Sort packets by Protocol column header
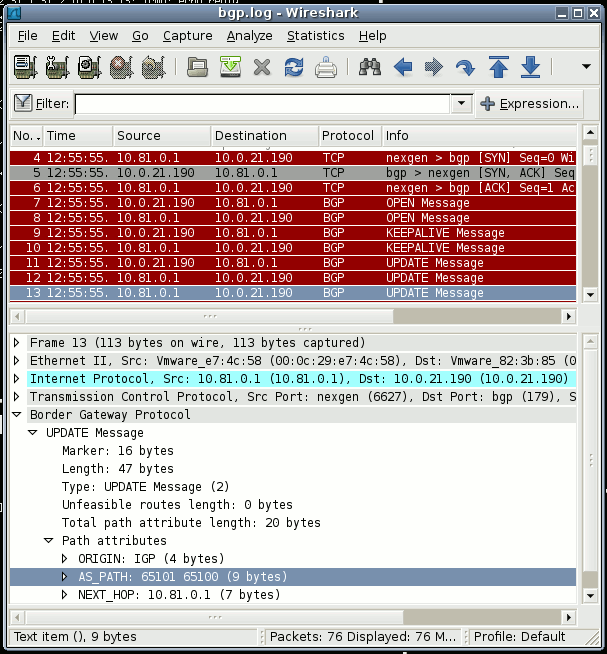The height and width of the screenshot is (654, 607). point(350,136)
